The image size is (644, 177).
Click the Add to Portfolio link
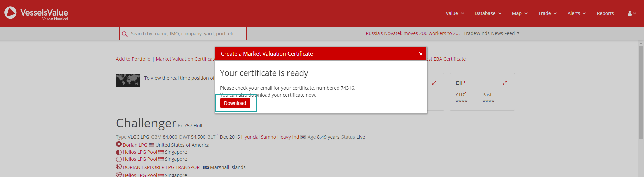click(133, 59)
